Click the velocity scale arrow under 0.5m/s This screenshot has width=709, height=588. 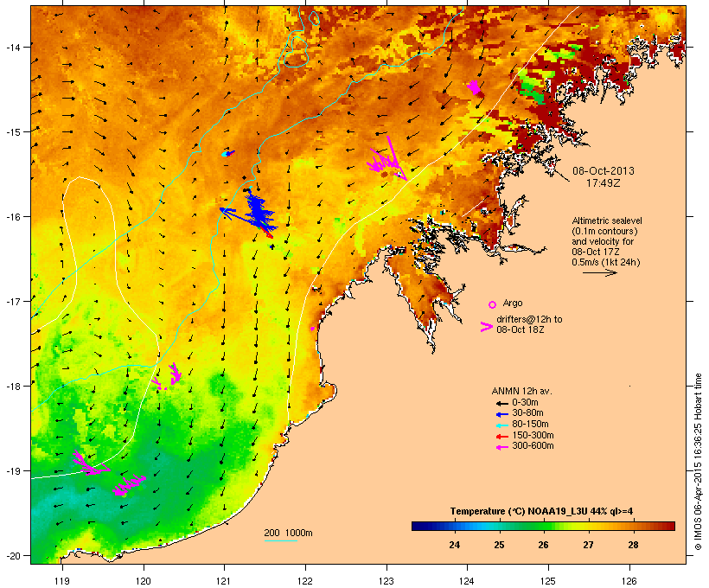(x=599, y=272)
